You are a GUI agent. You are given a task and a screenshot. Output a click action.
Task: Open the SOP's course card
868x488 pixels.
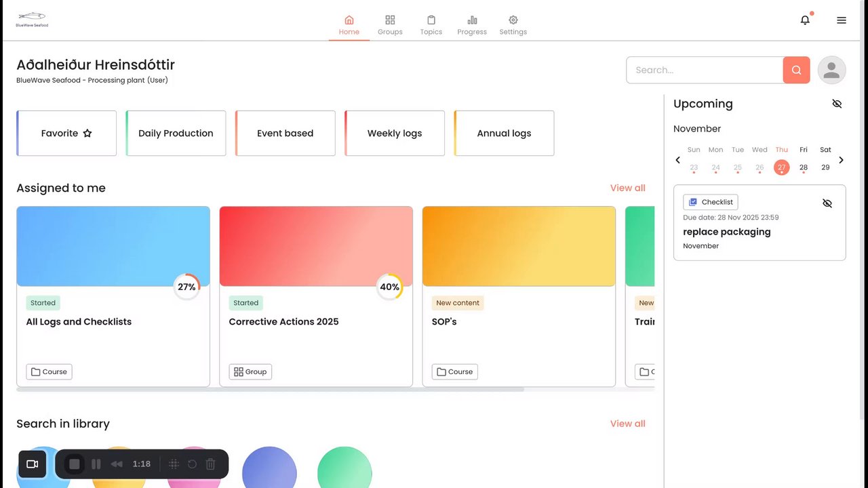pos(519,297)
